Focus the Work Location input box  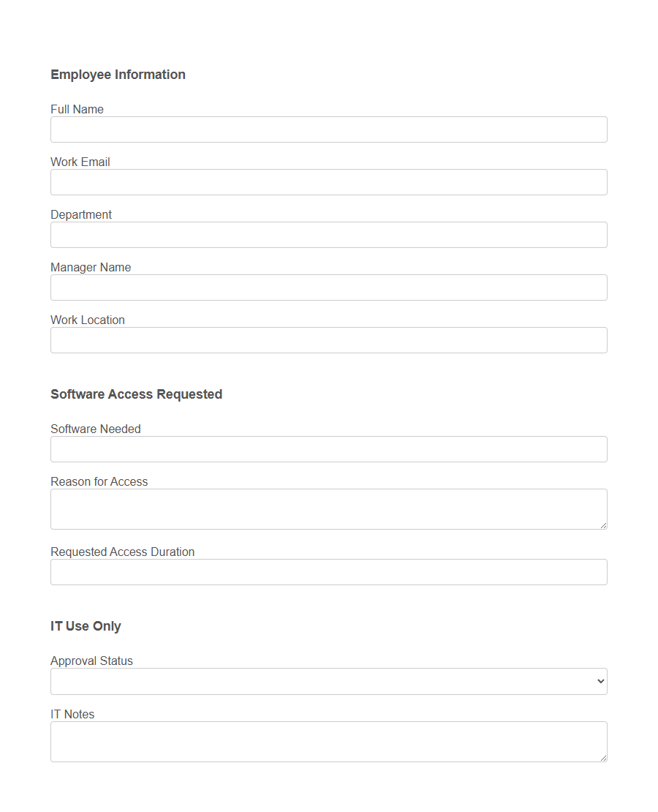[328, 340]
